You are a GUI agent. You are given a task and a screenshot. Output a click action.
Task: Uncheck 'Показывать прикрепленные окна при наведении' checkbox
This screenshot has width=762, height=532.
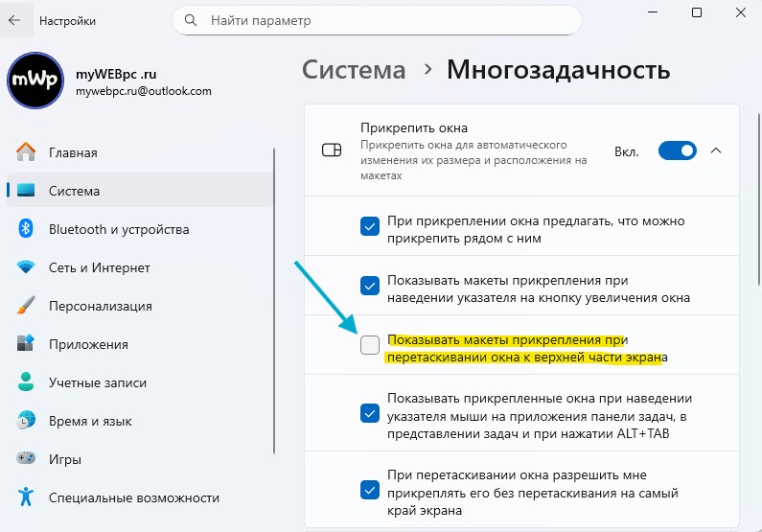click(370, 413)
